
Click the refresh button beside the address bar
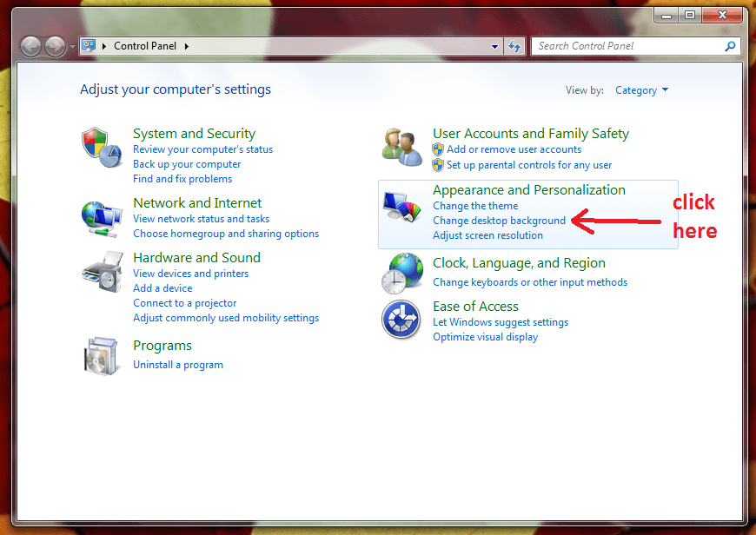click(x=514, y=45)
